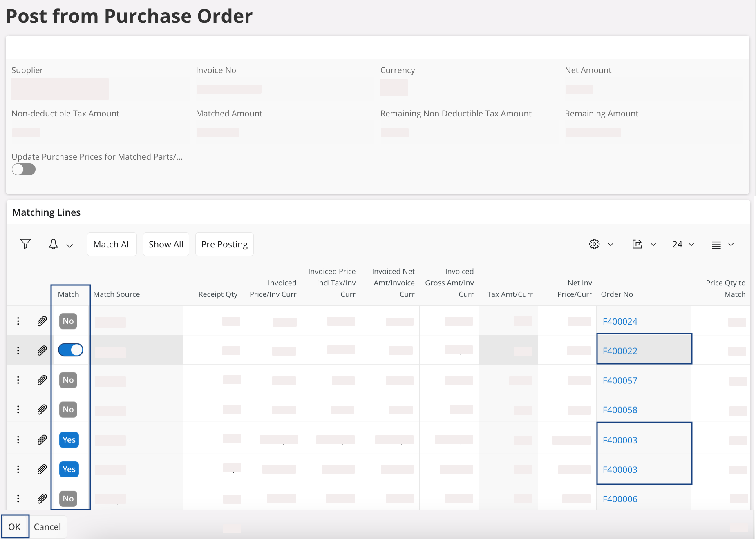Sort by Match Source column header
756x539 pixels.
pyautogui.click(x=116, y=294)
